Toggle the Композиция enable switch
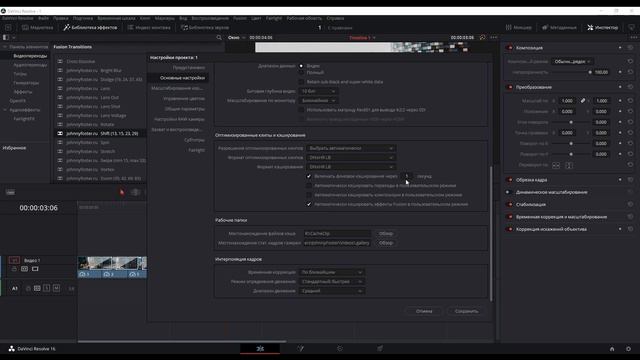 tap(509, 48)
